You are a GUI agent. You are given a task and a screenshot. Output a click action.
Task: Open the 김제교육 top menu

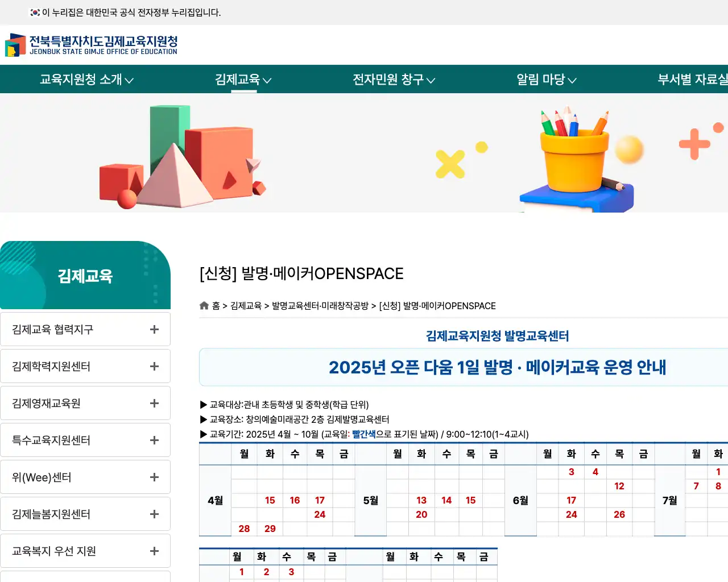(x=243, y=80)
